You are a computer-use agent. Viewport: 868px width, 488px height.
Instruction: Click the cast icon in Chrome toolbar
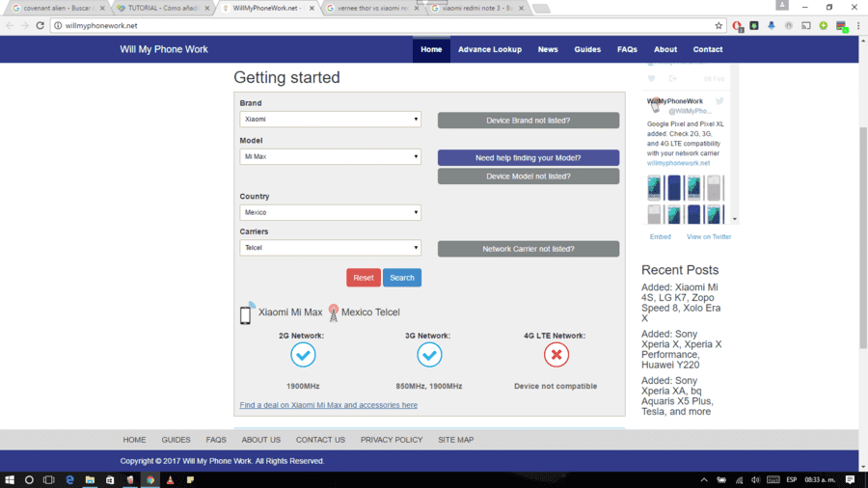(x=806, y=25)
